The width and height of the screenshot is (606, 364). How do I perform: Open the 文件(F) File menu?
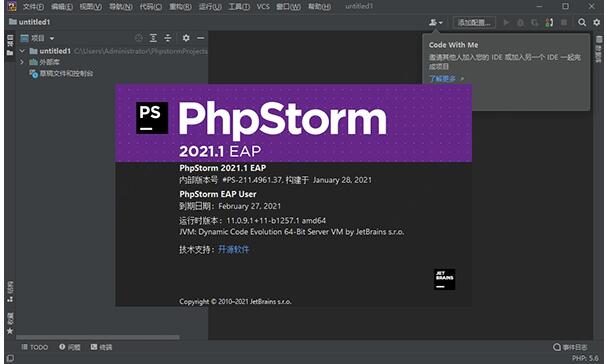pos(33,7)
